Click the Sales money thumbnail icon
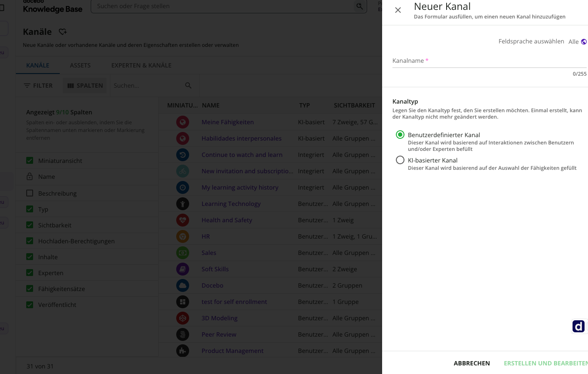The width and height of the screenshot is (588, 374). 183,253
